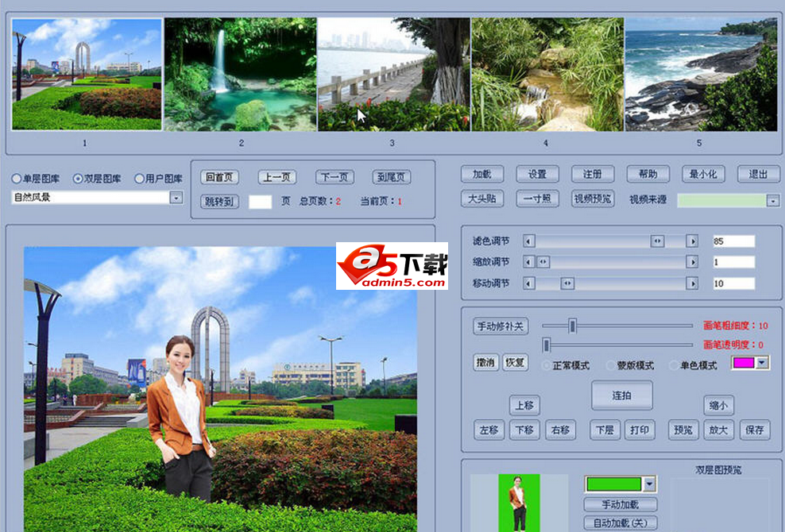The width and height of the screenshot is (785, 532).
Task: Click the 保存 save button
Action: (754, 430)
